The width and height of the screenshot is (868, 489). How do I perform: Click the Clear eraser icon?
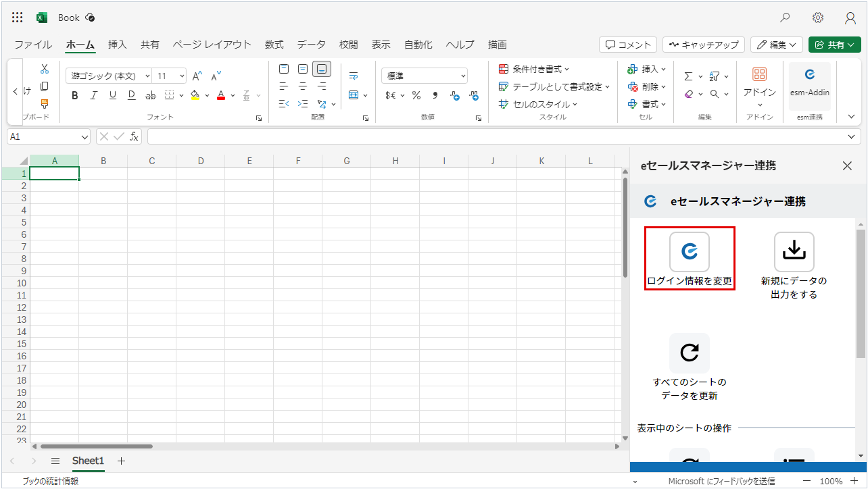click(689, 94)
